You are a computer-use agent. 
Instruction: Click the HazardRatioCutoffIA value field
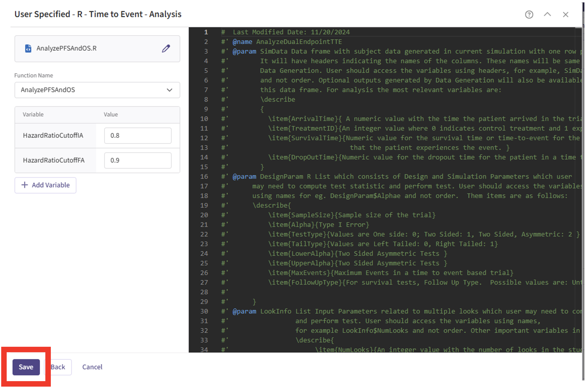(138, 136)
